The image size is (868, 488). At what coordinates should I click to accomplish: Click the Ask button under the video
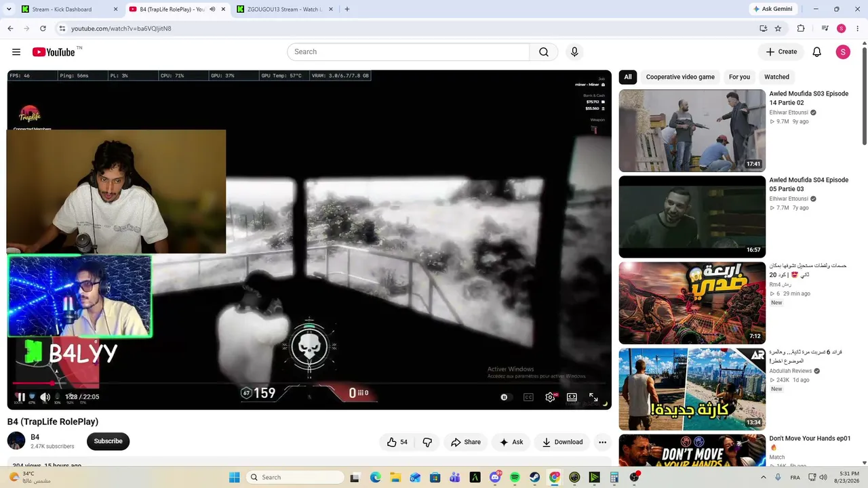(x=511, y=442)
